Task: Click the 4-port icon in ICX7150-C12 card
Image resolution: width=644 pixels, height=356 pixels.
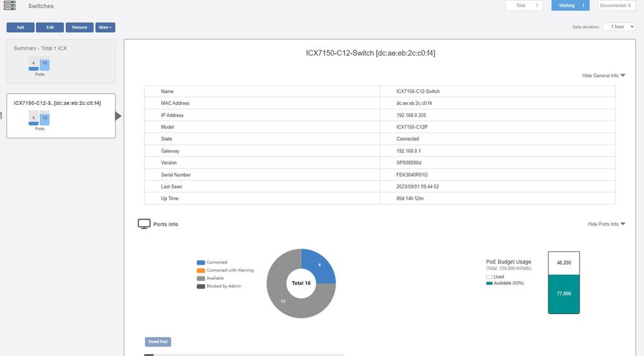Action: point(33,118)
